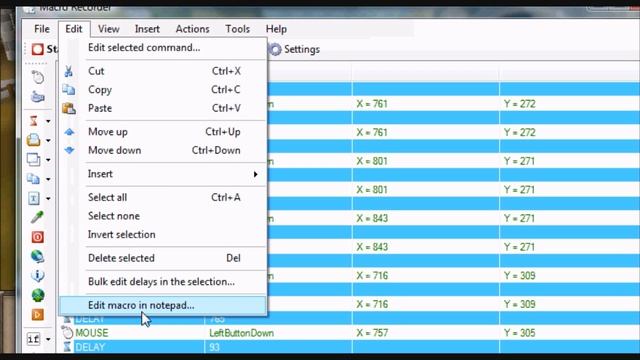640x360 pixels.
Task: Select the delay value '93' cell
Action: (x=214, y=347)
